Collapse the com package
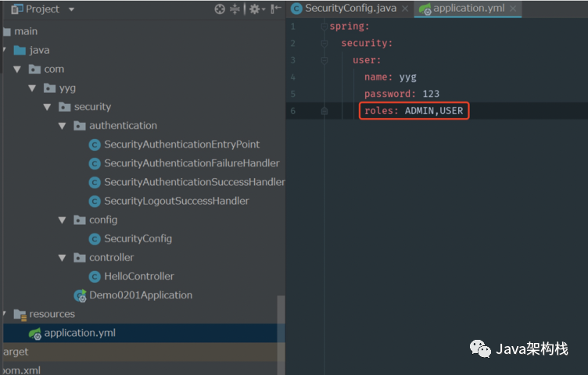This screenshot has height=375, width=588. point(17,70)
